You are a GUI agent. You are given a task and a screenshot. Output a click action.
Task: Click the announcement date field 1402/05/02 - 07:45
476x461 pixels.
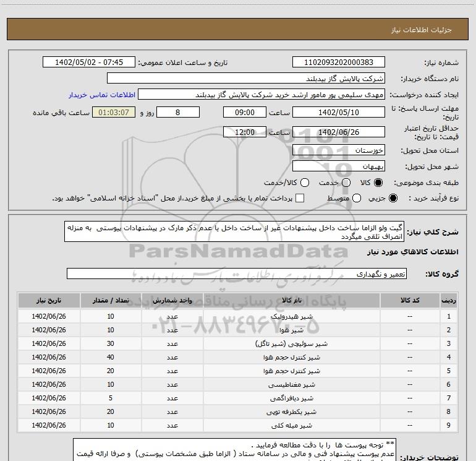[89, 62]
